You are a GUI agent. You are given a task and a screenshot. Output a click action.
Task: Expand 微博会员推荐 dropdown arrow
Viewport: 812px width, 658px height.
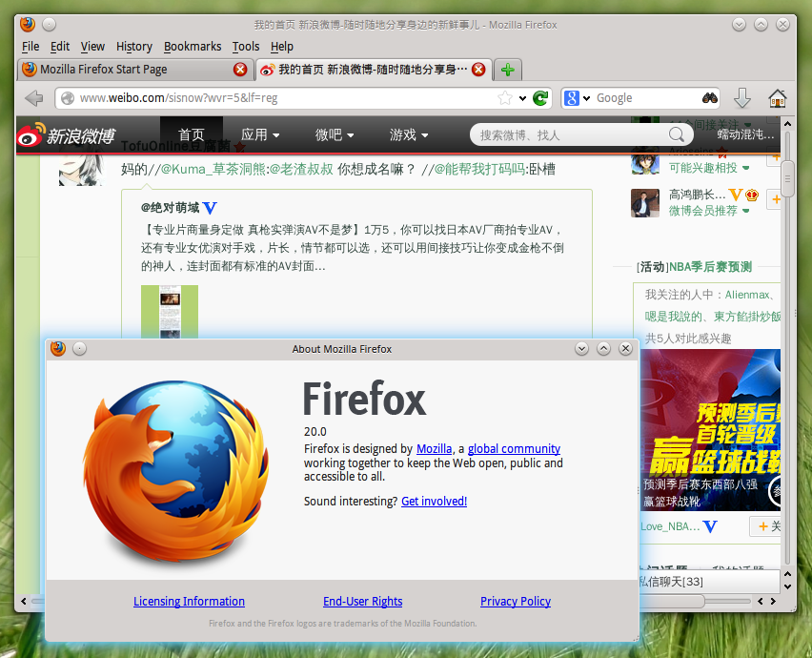[x=745, y=211]
